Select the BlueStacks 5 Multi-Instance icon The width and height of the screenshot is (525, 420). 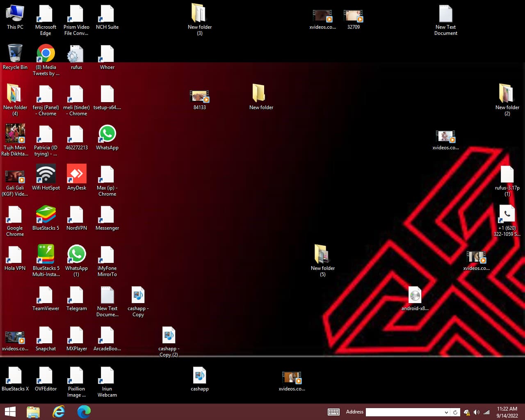click(46, 261)
